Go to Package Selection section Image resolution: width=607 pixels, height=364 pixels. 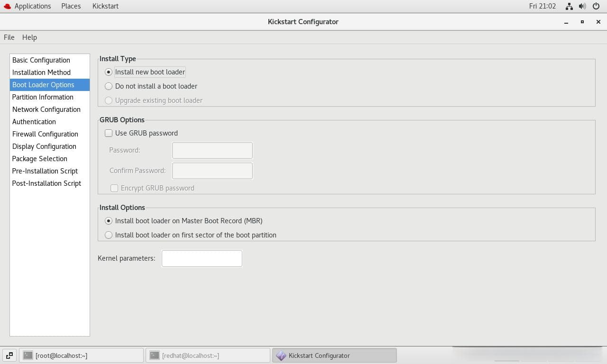click(49, 159)
